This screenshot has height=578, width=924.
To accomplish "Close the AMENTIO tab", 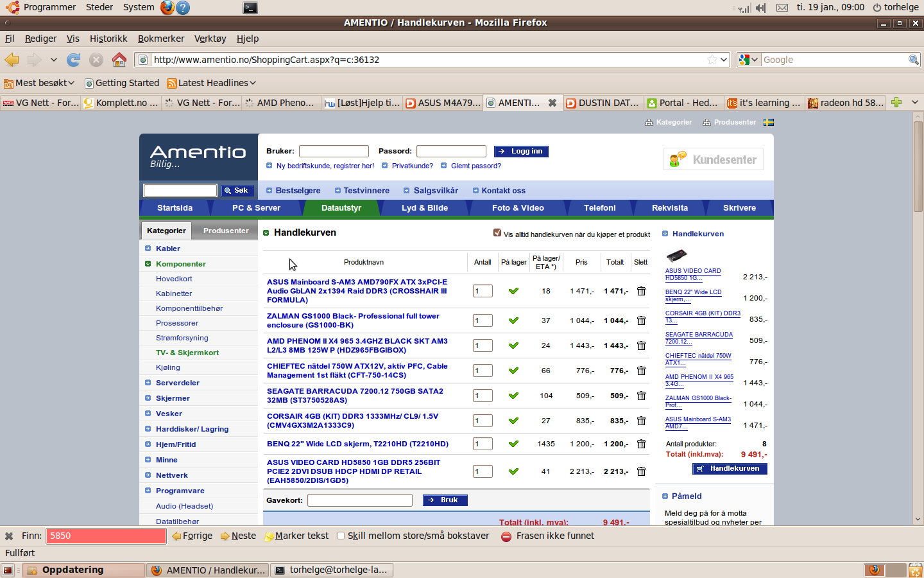I will [x=552, y=103].
